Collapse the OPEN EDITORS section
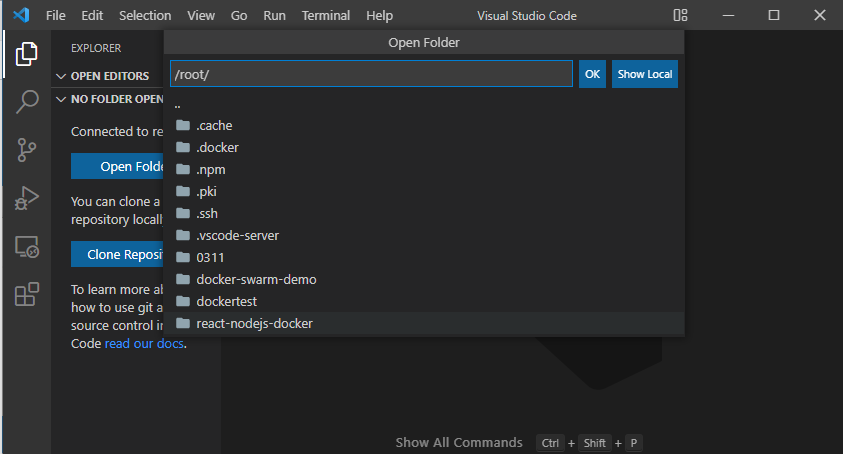 [x=61, y=76]
